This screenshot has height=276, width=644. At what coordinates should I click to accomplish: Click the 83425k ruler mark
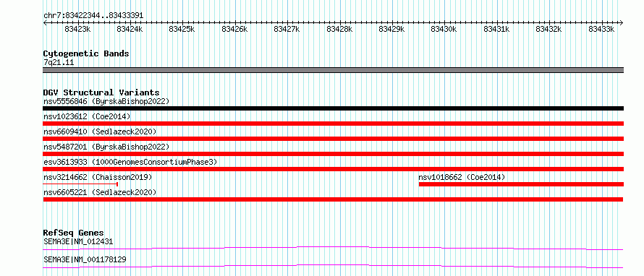click(182, 29)
